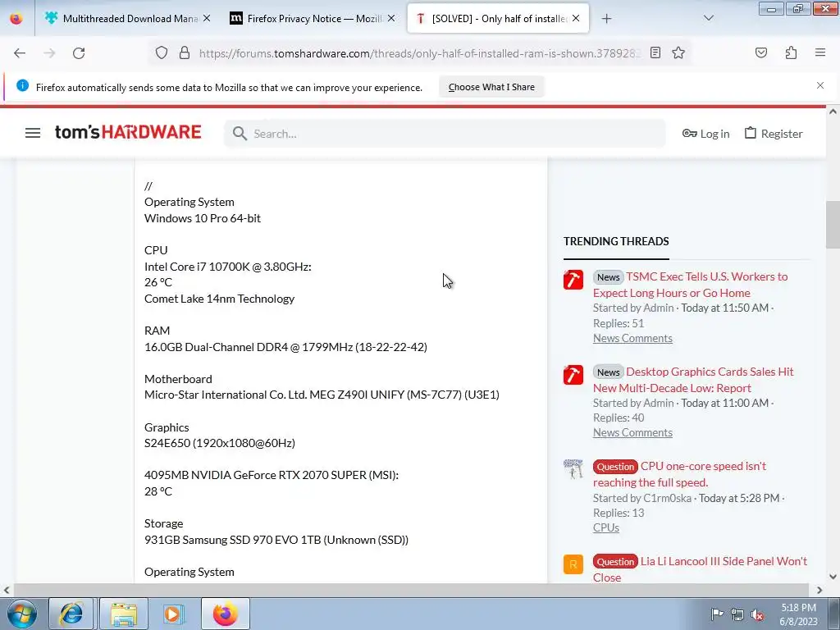This screenshot has width=840, height=630.
Task: Open the Firefox application menu
Action: pos(820,53)
